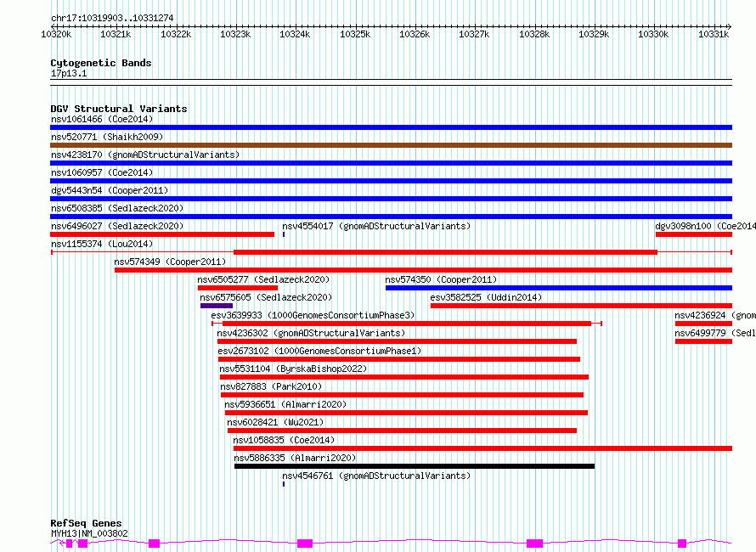The image size is (756, 552).
Task: Click the nsv6028421 (Wu2021) label
Action: pyautogui.click(x=275, y=422)
